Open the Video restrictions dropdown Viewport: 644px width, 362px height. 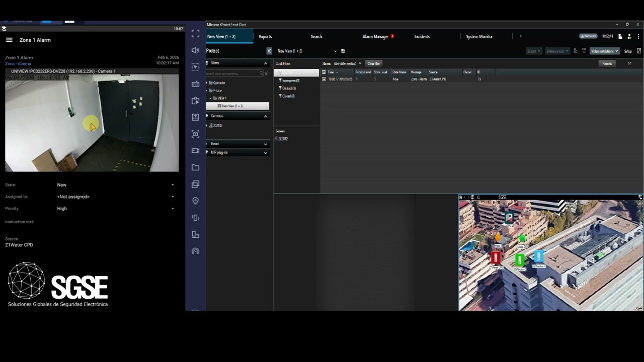[x=605, y=51]
